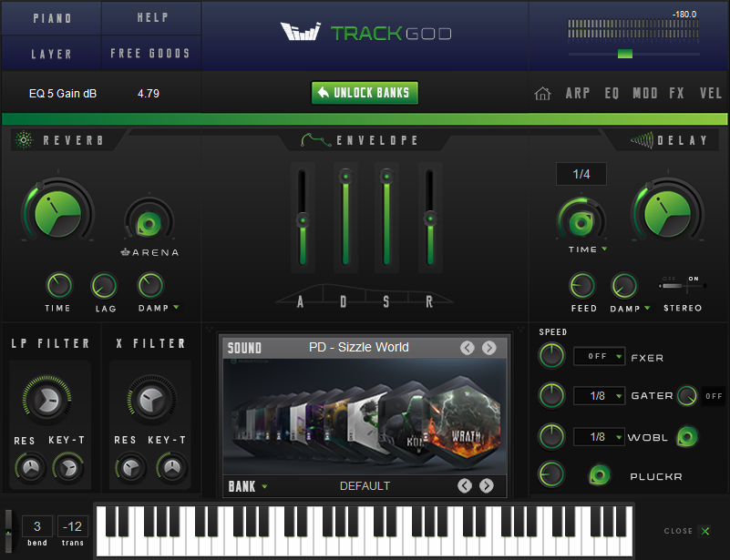Click the Reverb TIME knob

tap(59, 285)
